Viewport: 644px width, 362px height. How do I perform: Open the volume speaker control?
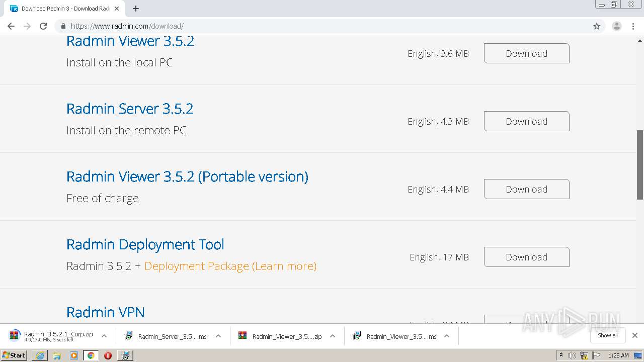572,355
